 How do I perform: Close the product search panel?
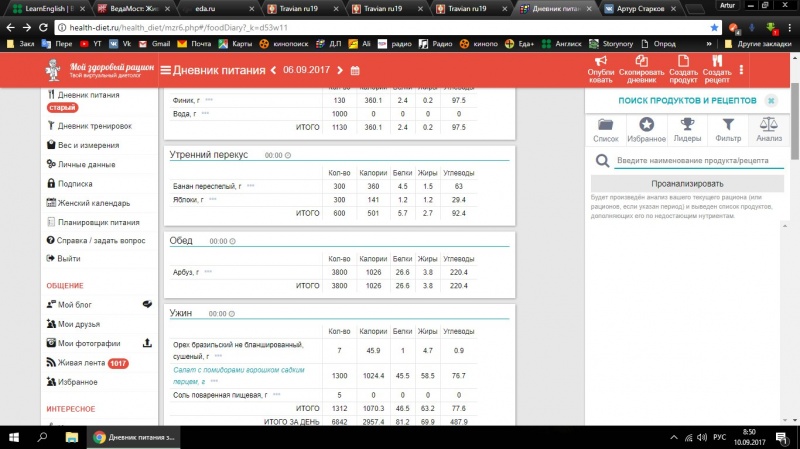pyautogui.click(x=771, y=101)
